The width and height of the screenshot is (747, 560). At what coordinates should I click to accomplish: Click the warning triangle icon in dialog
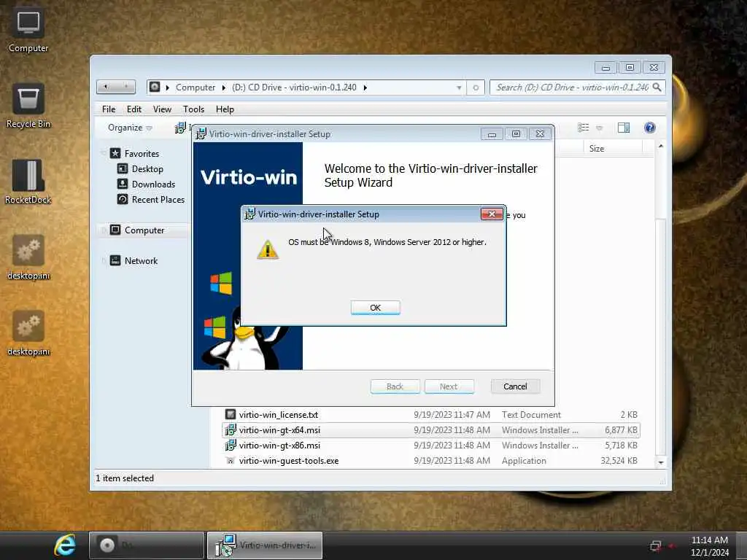point(268,249)
